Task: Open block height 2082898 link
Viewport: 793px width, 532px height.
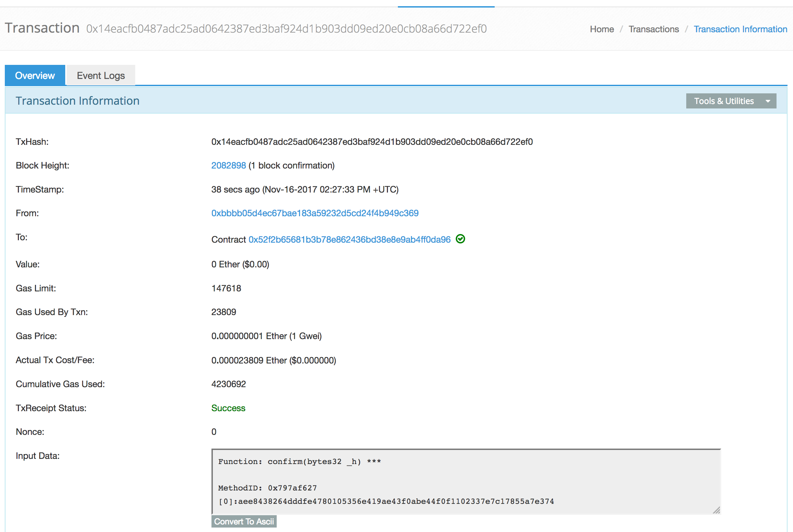Action: 228,166
